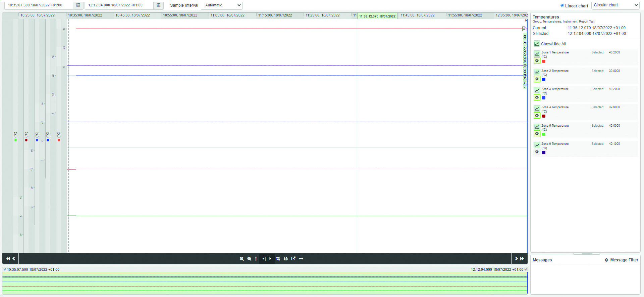The width and height of the screenshot is (644, 297).
Task: Select the crop tool in chart toolbar
Action: [278, 259]
